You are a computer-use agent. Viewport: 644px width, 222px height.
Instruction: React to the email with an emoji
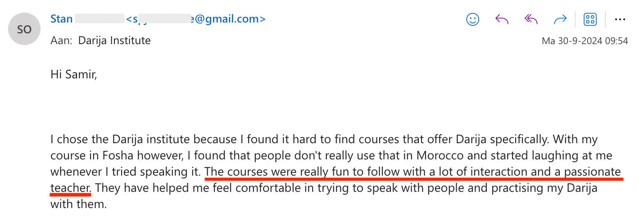[472, 19]
